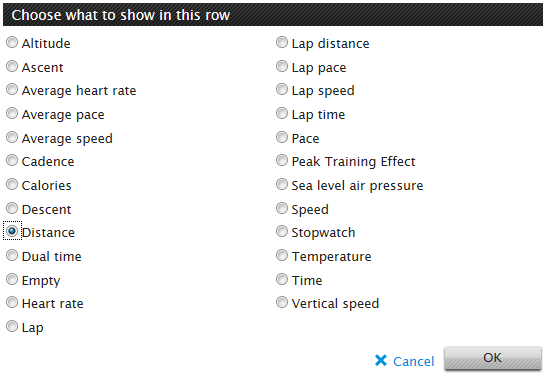Choose Cadence for this row
The image size is (545, 374).
pyautogui.click(x=12, y=160)
